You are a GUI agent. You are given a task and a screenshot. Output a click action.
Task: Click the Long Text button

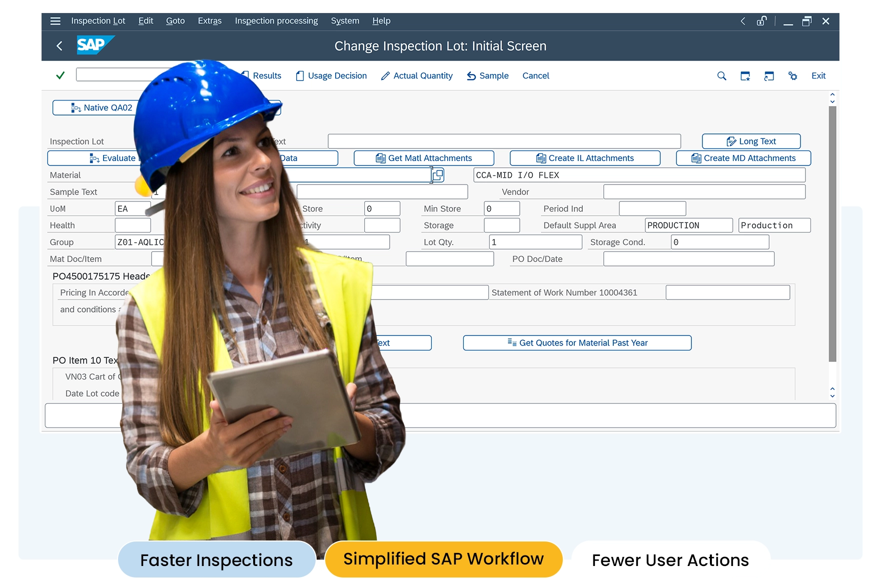(x=751, y=141)
